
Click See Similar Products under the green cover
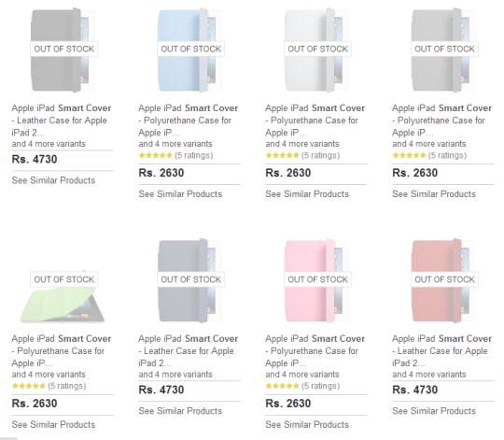coord(53,424)
